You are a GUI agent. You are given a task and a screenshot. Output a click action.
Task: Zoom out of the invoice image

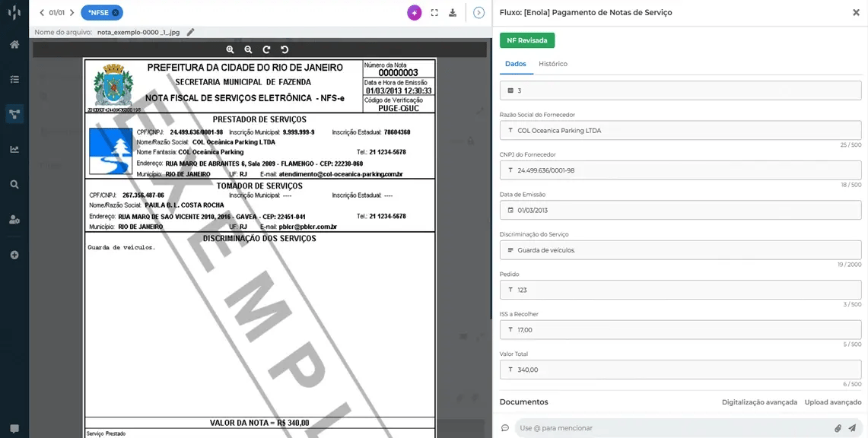click(248, 49)
